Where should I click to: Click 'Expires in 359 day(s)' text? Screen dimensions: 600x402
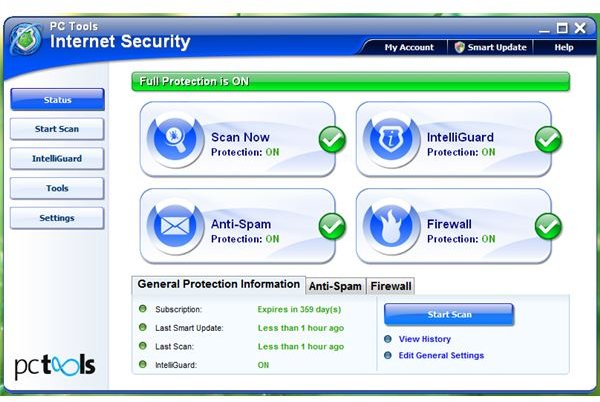[299, 309]
